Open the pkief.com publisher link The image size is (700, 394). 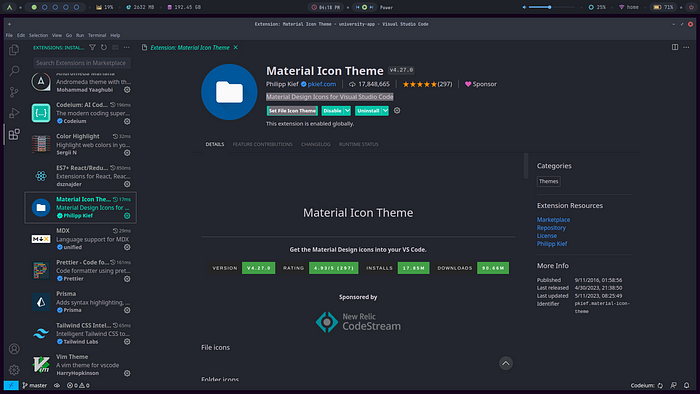[321, 84]
